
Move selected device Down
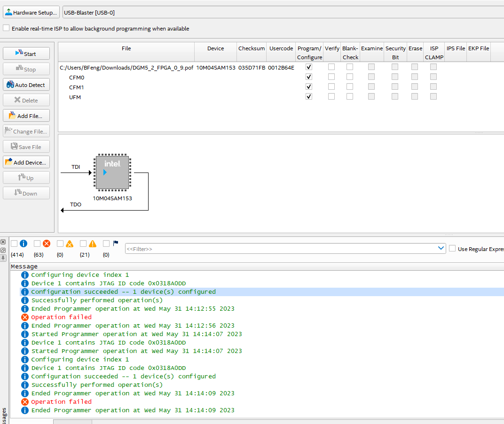26,193
